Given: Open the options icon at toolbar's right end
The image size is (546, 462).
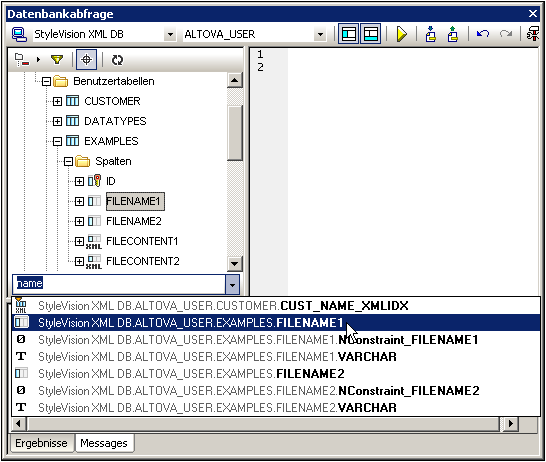Looking at the screenshot, I should click(x=533, y=34).
